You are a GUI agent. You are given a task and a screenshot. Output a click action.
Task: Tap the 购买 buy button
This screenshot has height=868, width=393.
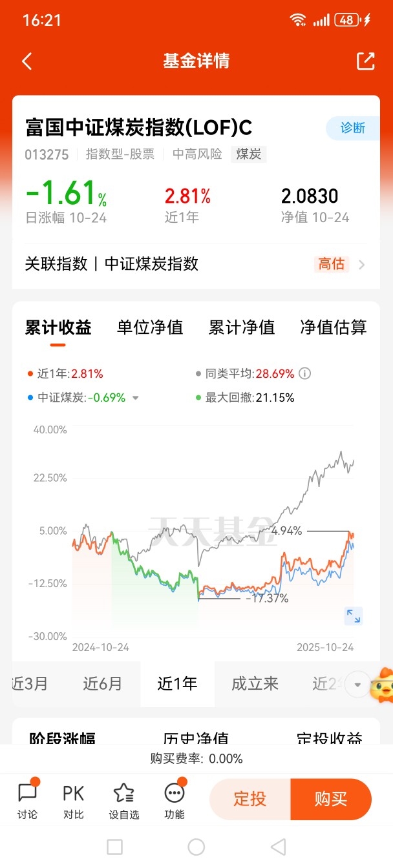[x=331, y=799]
